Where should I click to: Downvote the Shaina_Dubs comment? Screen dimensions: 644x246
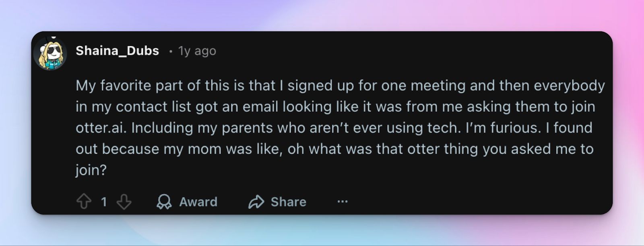[124, 202]
